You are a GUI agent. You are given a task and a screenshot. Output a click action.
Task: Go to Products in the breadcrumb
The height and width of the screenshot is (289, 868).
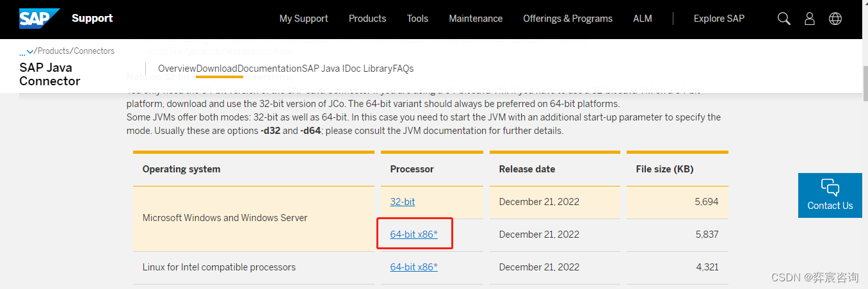click(x=54, y=51)
